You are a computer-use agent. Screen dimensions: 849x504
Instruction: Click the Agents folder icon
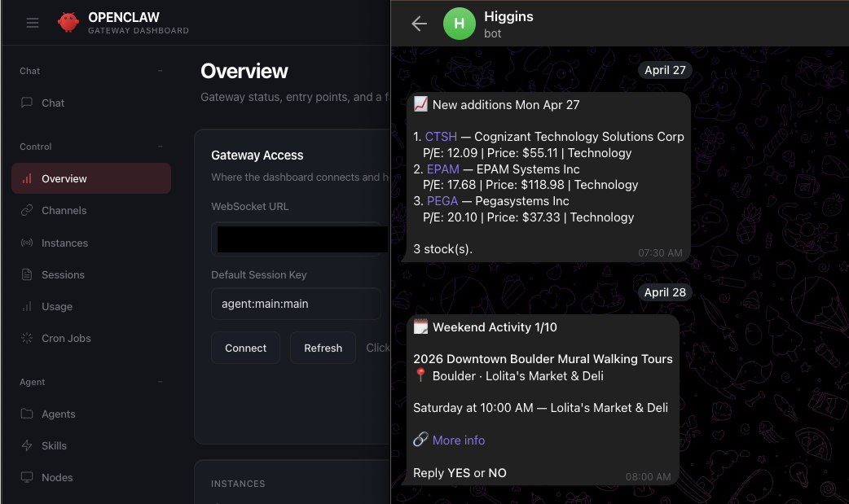pyautogui.click(x=27, y=414)
